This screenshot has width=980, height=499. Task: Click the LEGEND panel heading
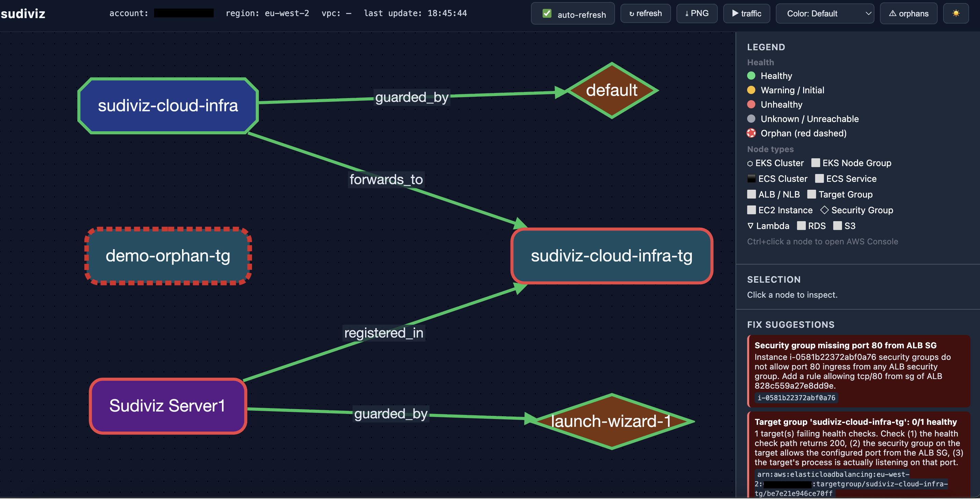coord(766,47)
